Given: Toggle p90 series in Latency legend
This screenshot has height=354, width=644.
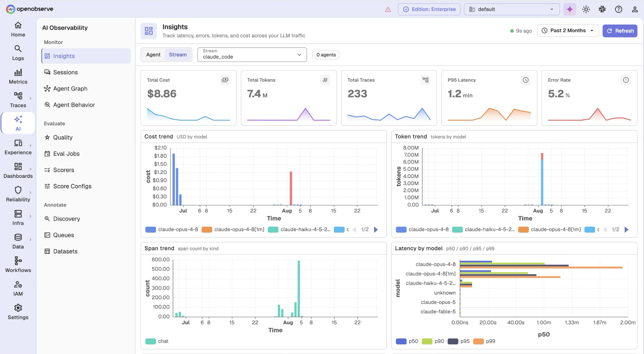Looking at the screenshot, I should [x=433, y=341].
